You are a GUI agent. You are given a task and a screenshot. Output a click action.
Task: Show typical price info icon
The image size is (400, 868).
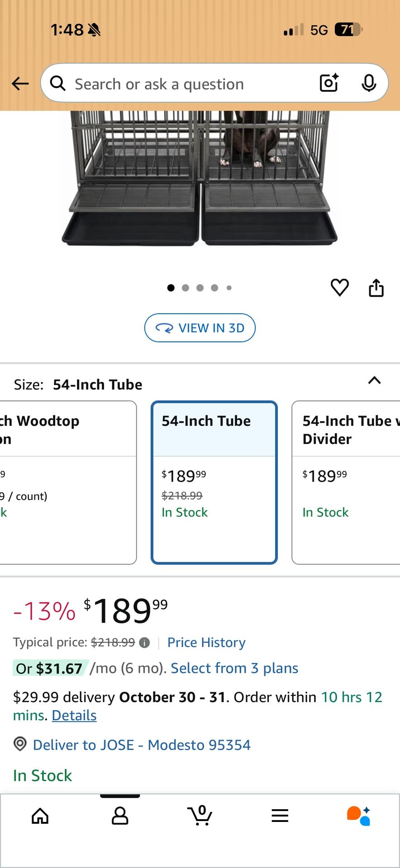point(144,643)
